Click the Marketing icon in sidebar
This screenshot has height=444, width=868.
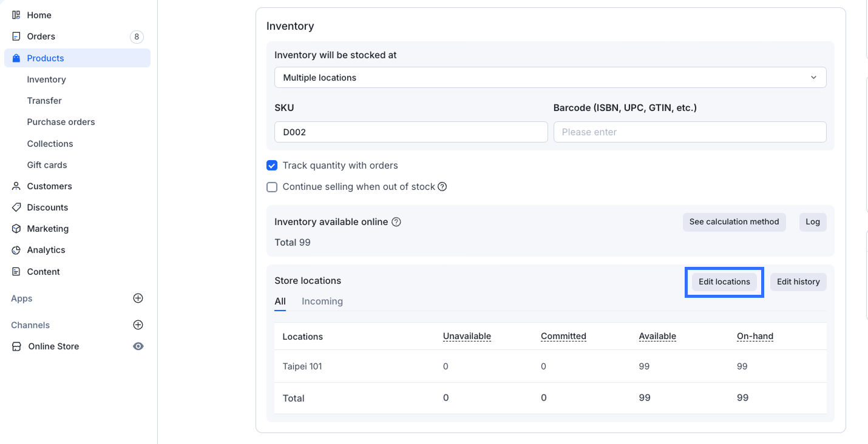[x=16, y=229]
